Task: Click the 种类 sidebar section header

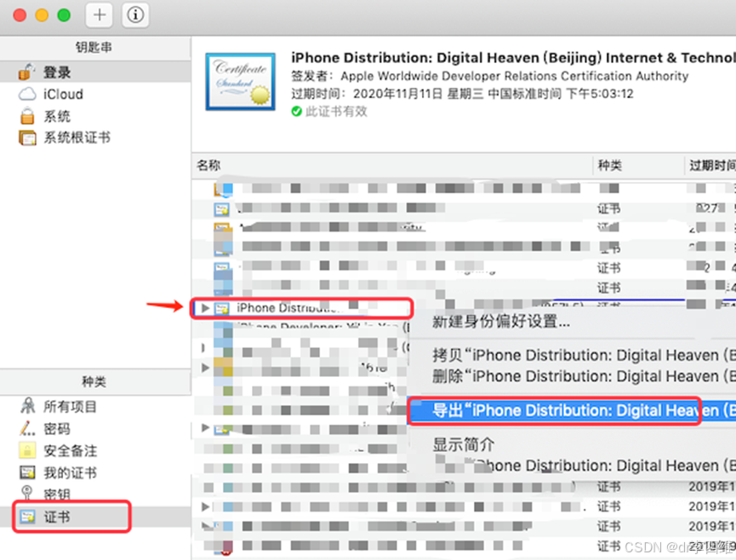Action: pyautogui.click(x=94, y=381)
